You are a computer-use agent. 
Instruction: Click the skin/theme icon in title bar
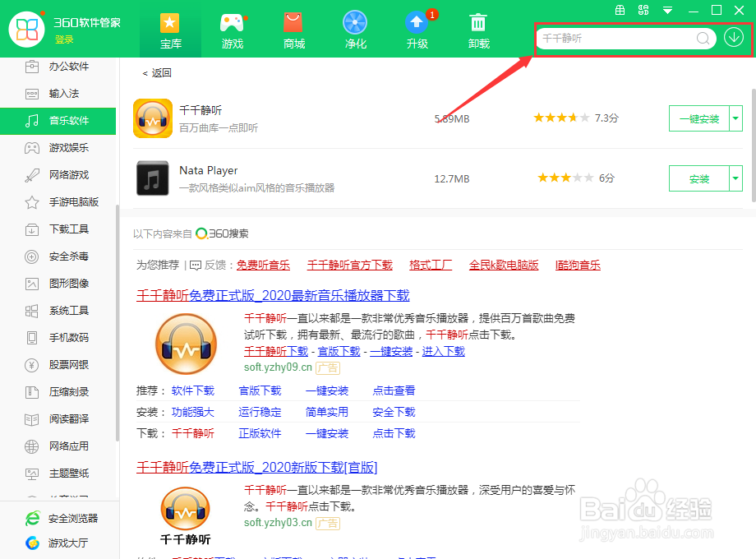point(643,10)
